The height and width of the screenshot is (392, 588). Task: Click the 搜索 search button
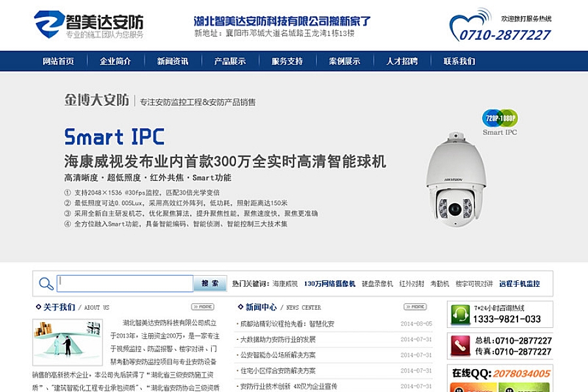[x=210, y=283]
